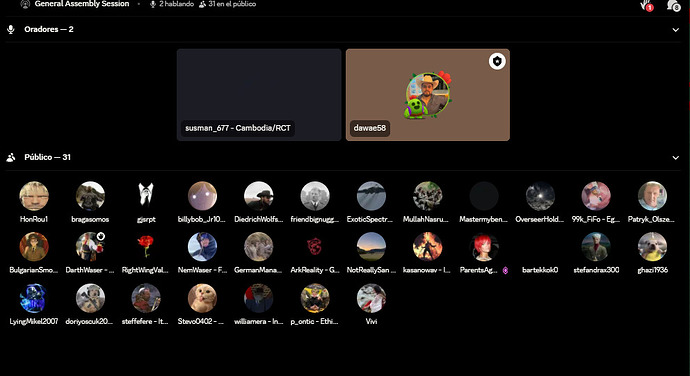Viewport: 690px width, 376px height.
Task: Click the moderator shield badge on dawae58
Action: click(497, 61)
